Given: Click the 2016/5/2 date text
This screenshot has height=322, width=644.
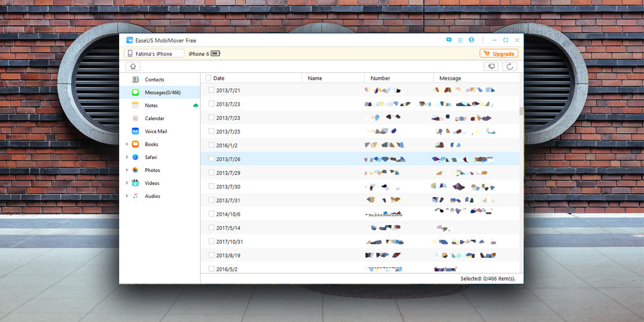Looking at the screenshot, I should pos(226,269).
